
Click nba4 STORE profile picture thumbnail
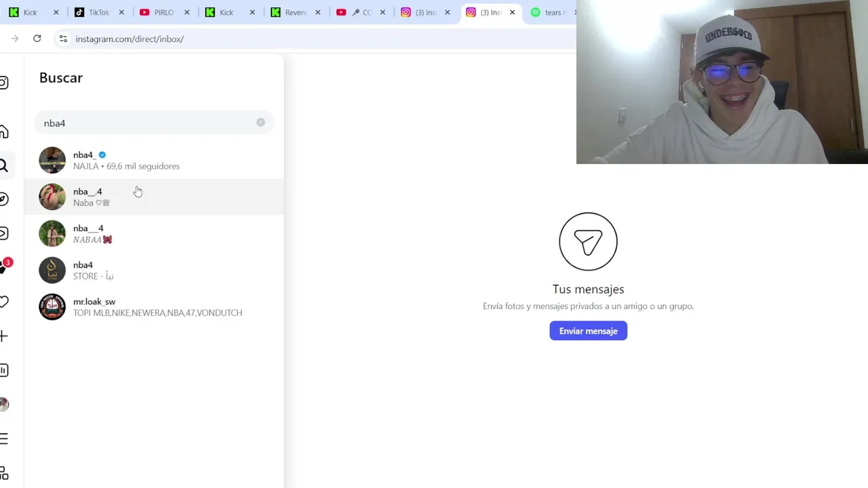pyautogui.click(x=52, y=270)
